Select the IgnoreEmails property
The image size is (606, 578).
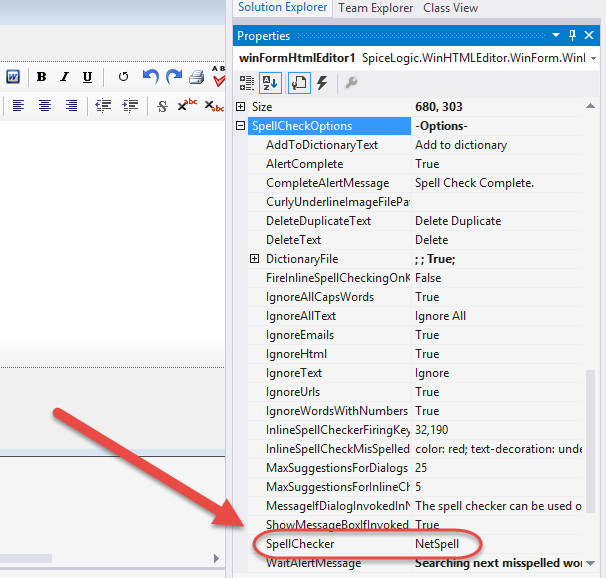(x=300, y=335)
